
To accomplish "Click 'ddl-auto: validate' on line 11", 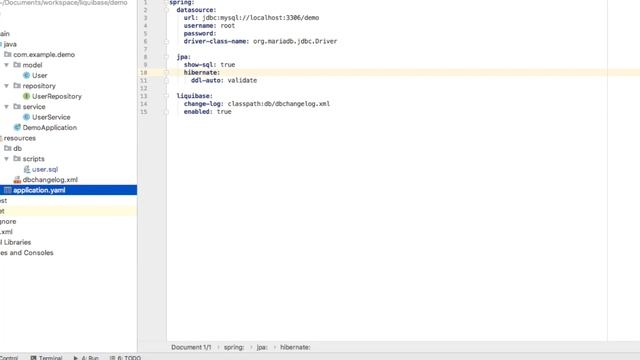I will point(224,80).
